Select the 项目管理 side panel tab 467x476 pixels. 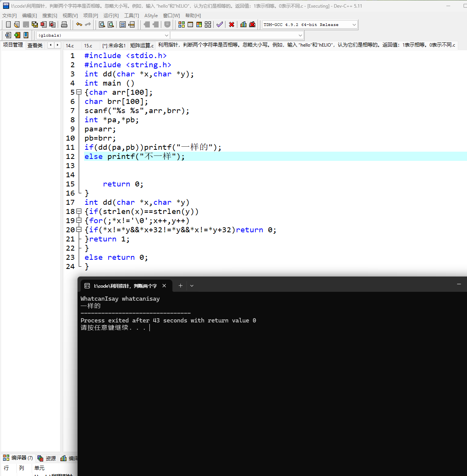click(13, 45)
